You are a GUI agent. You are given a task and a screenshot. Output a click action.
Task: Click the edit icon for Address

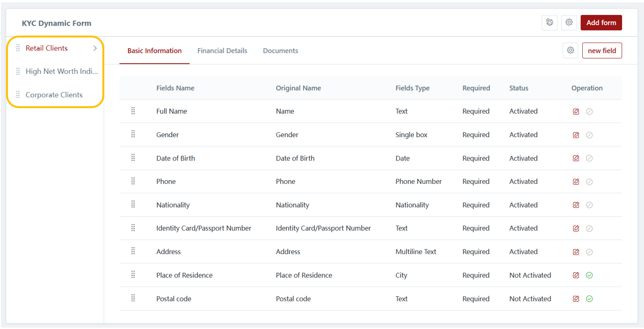(x=576, y=252)
